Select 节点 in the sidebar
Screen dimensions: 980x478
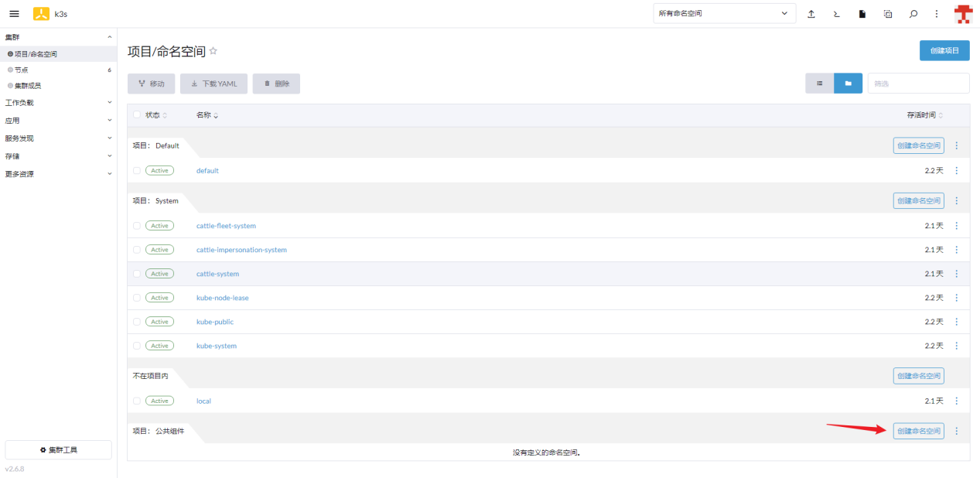[x=22, y=70]
